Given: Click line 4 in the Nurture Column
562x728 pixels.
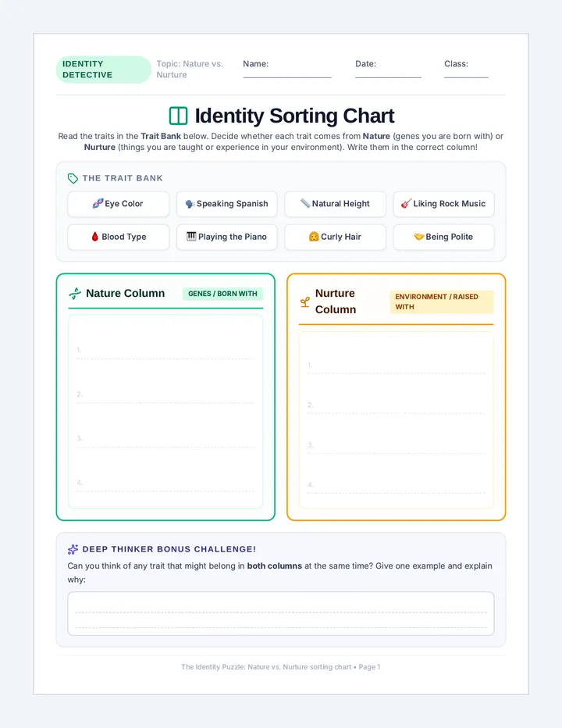Looking at the screenshot, I should pyautogui.click(x=397, y=486).
